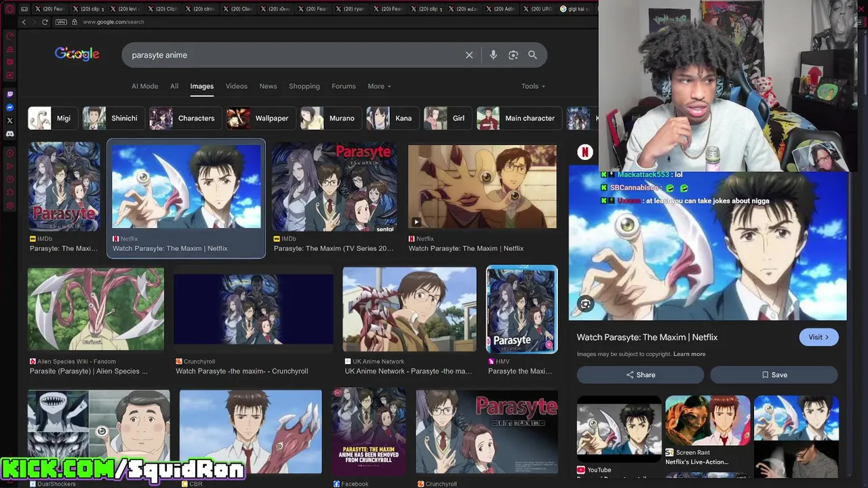
Task: Go back with the browser back arrow
Action: tap(24, 22)
